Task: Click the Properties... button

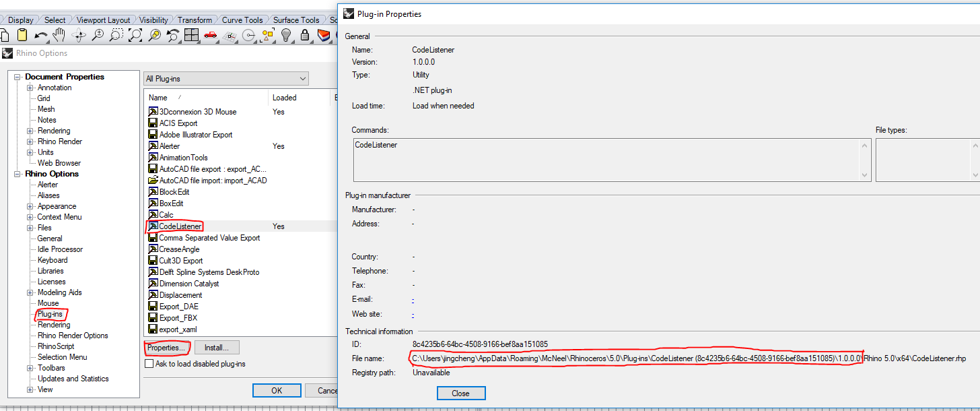Action: (167, 348)
